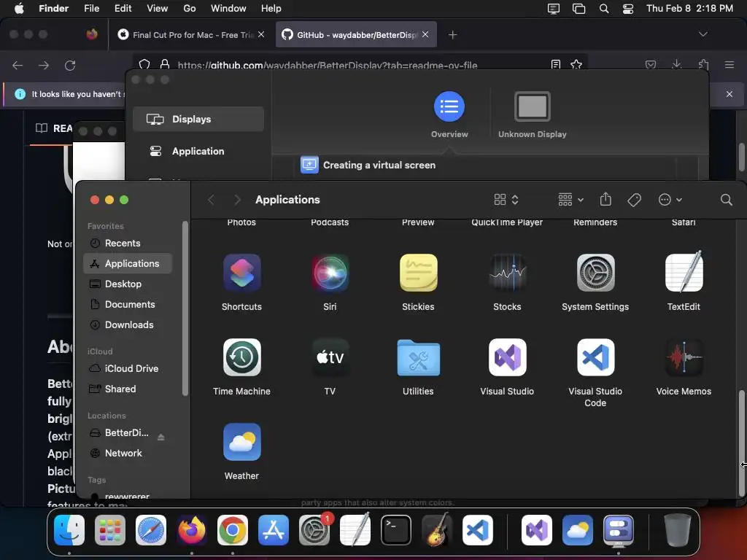Click the Tags icon in Finder toolbar
The width and height of the screenshot is (747, 560).
634,200
